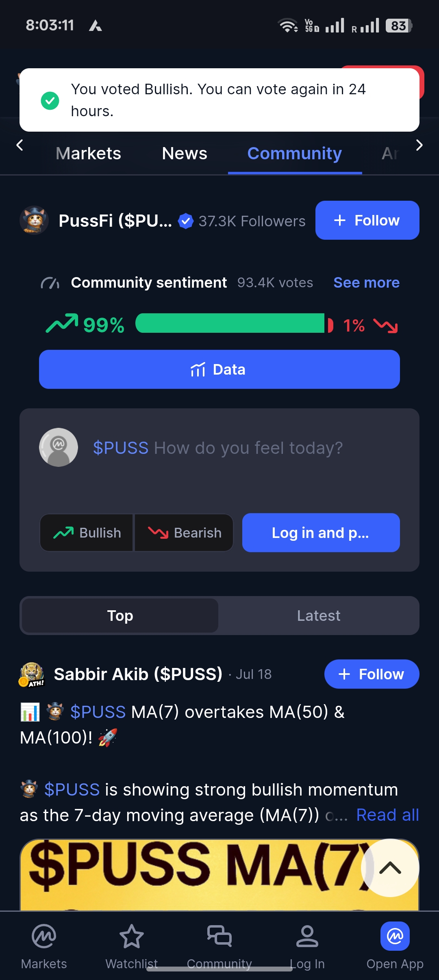The image size is (439, 980).
Task: Click the green sentiment progress bar
Action: (x=230, y=323)
